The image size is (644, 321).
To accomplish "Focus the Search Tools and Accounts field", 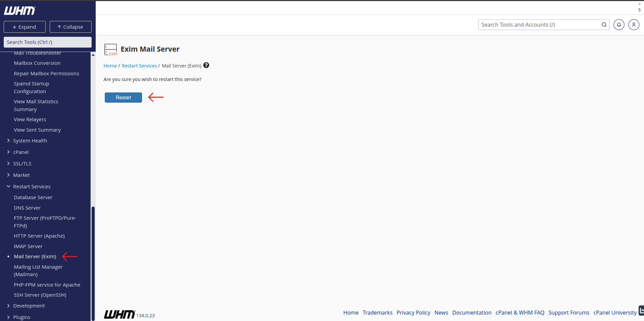I will [540, 25].
